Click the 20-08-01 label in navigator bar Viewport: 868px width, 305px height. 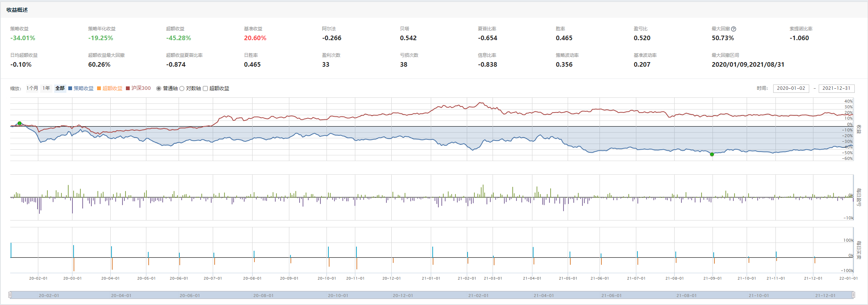click(263, 296)
